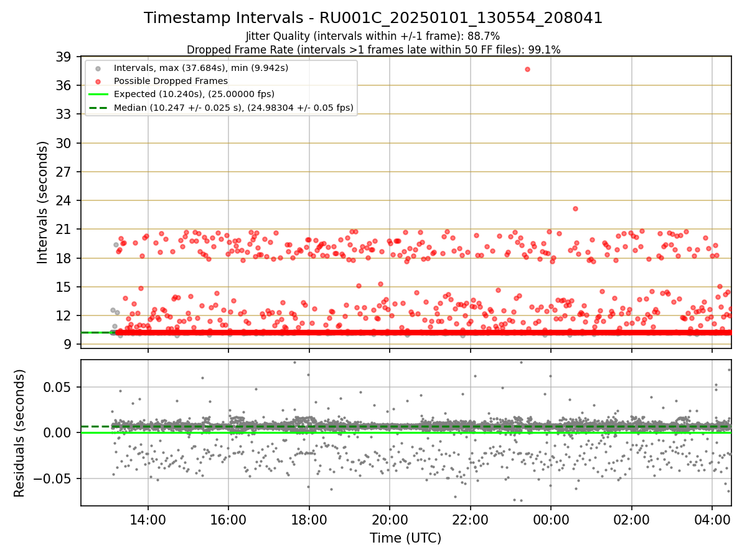The height and width of the screenshot is (560, 747).
Task: Click the "Expected (10.240s), (25.00000 fps)" legend entry
Action: tap(194, 94)
